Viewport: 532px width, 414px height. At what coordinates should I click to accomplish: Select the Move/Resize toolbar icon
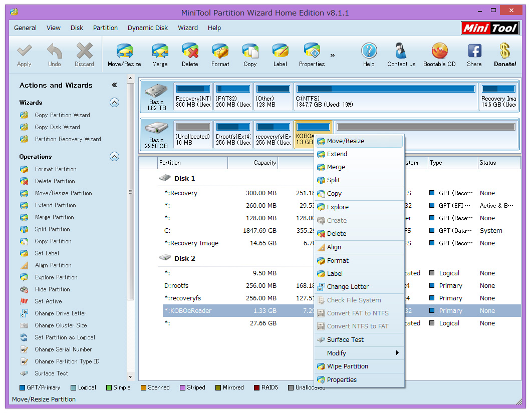[124, 55]
